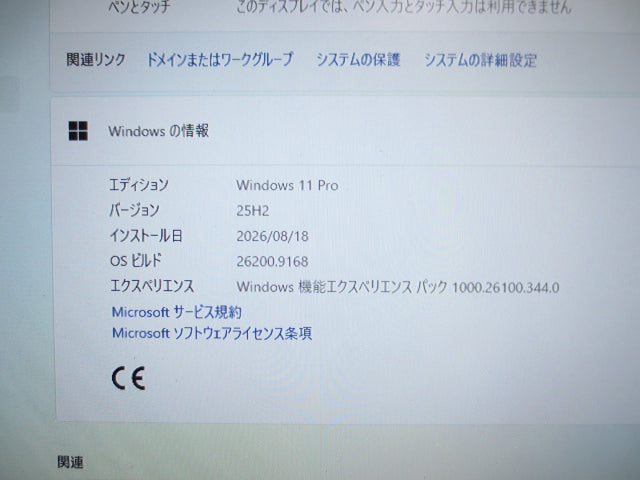Open Microsoft サービス規約 link
This screenshot has width=640, height=480.
tap(177, 312)
